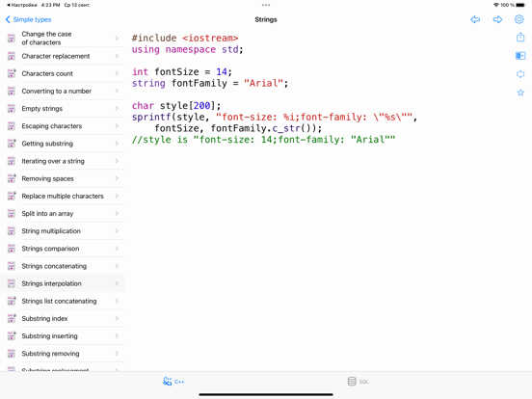
Task: Tap snippet icon beside Replace multiple characters
Action: (12, 196)
